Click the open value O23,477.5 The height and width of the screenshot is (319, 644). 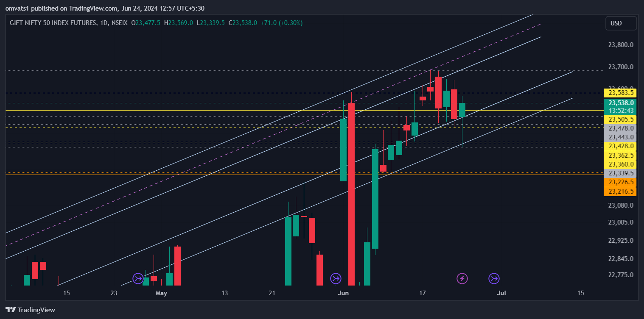point(146,23)
